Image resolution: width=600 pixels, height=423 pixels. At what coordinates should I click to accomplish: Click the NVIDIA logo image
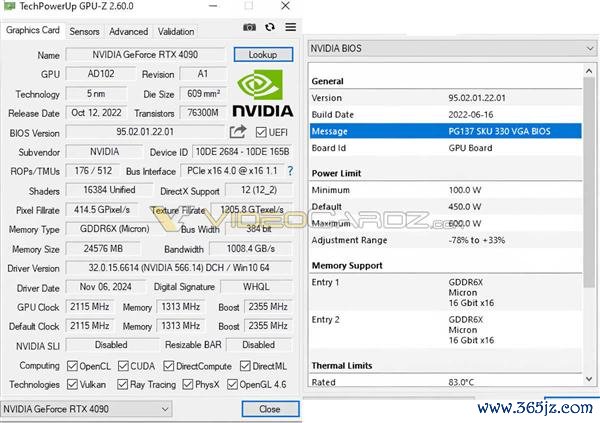point(262,93)
